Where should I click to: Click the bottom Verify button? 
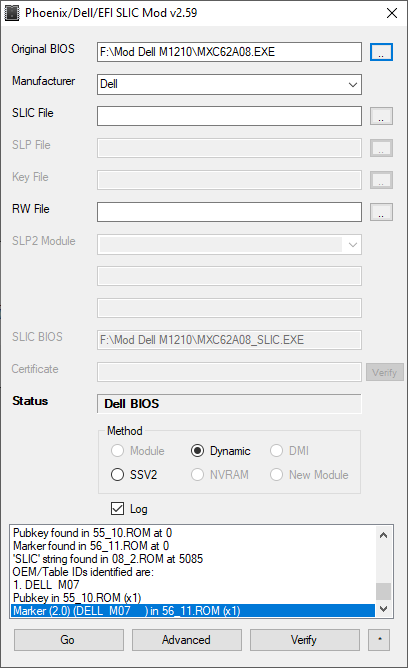[x=305, y=640]
